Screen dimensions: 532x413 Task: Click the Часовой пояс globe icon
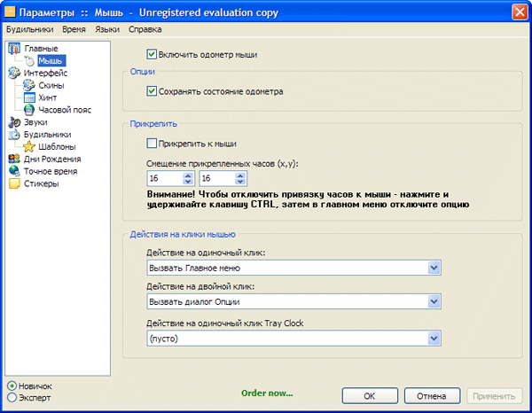pyautogui.click(x=29, y=110)
